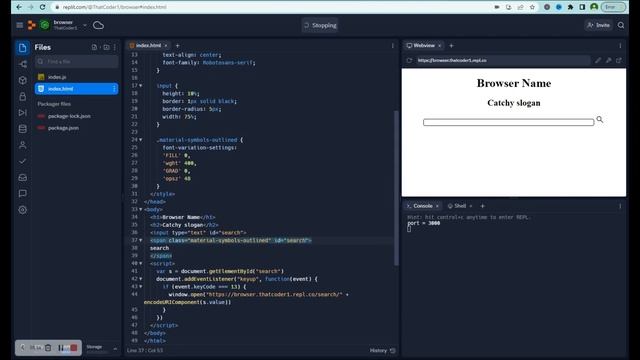Click the devtools wrench icon in Webview bar
This screenshot has height=360, width=640.
(608, 60)
